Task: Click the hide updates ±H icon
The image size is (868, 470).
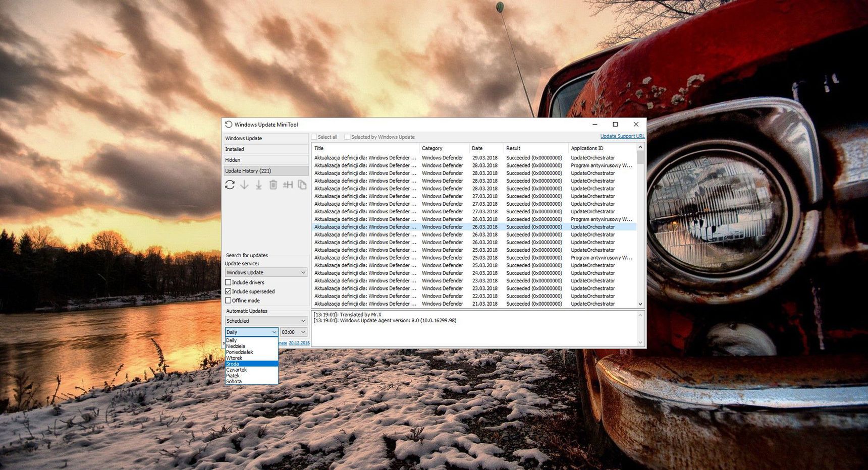Action: (288, 185)
